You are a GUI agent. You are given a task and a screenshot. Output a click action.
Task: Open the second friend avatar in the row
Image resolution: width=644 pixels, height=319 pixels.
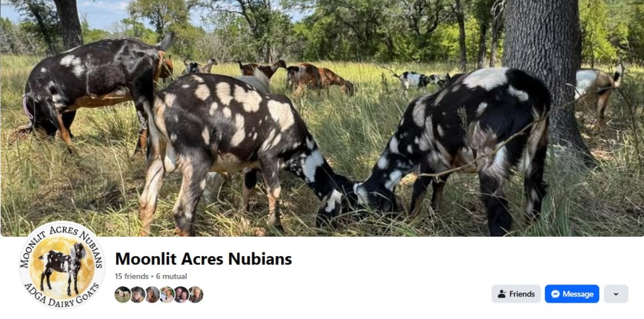click(x=138, y=295)
